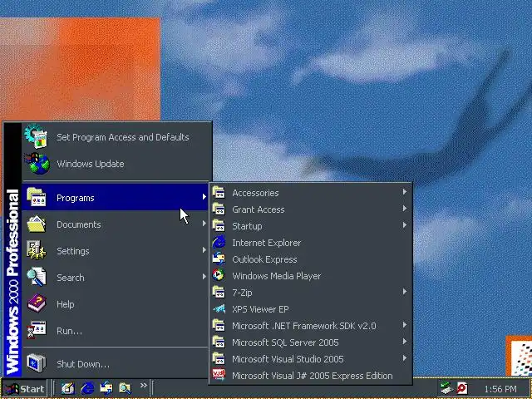Click the Documents folder icon
532x399 pixels.
pyautogui.click(x=37, y=224)
